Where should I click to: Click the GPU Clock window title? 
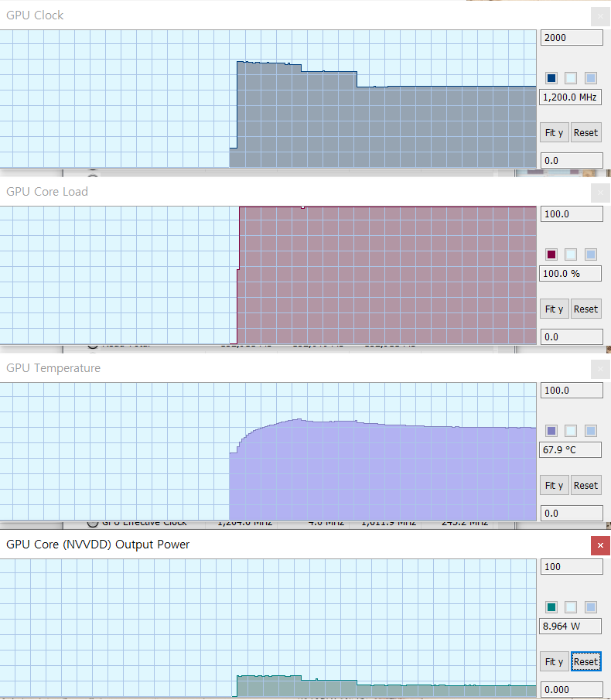click(x=35, y=15)
